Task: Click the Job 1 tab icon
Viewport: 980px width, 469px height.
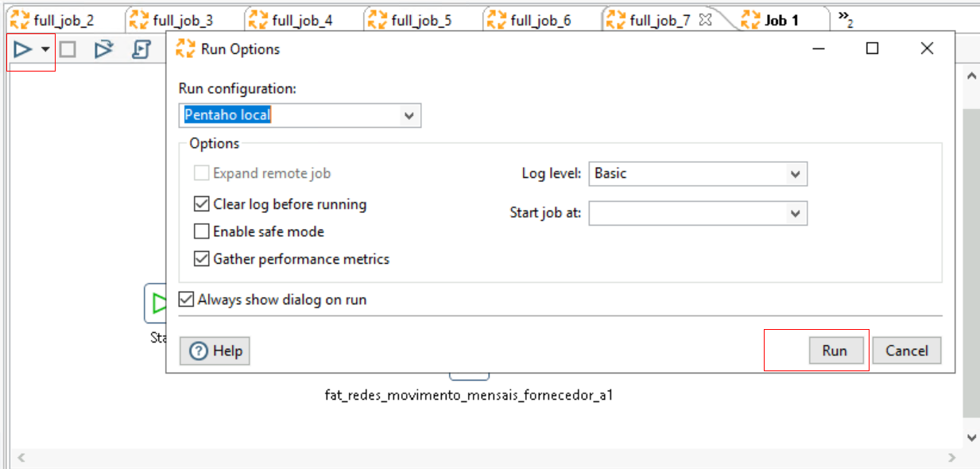Action: tap(752, 20)
